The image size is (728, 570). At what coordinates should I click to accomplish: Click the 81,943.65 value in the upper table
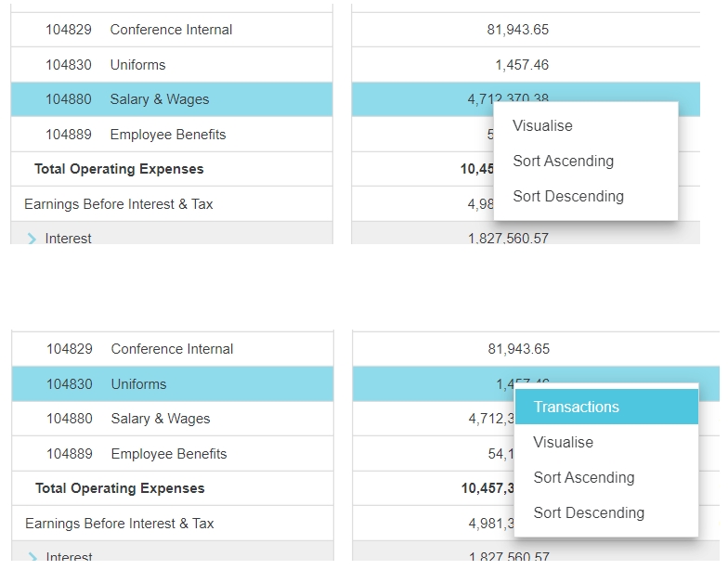[x=517, y=30]
